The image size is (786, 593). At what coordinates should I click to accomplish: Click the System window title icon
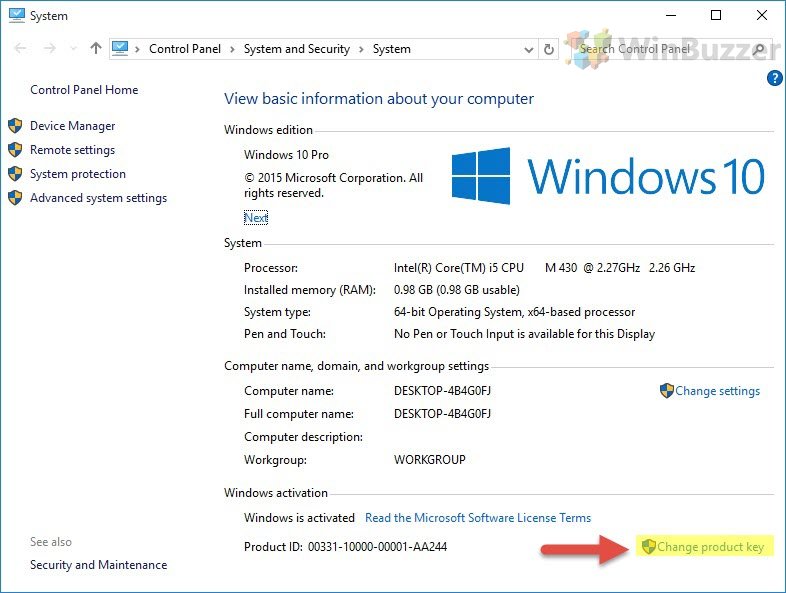[x=17, y=15]
